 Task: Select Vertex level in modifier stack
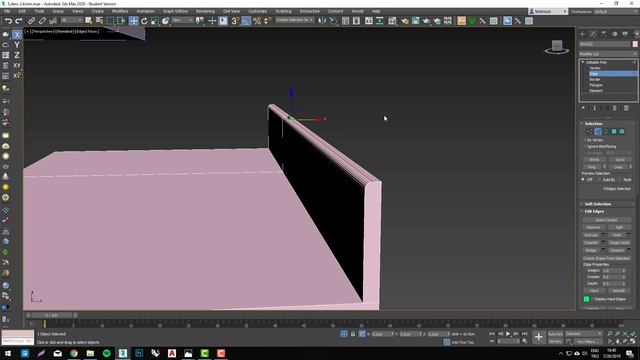[595, 68]
